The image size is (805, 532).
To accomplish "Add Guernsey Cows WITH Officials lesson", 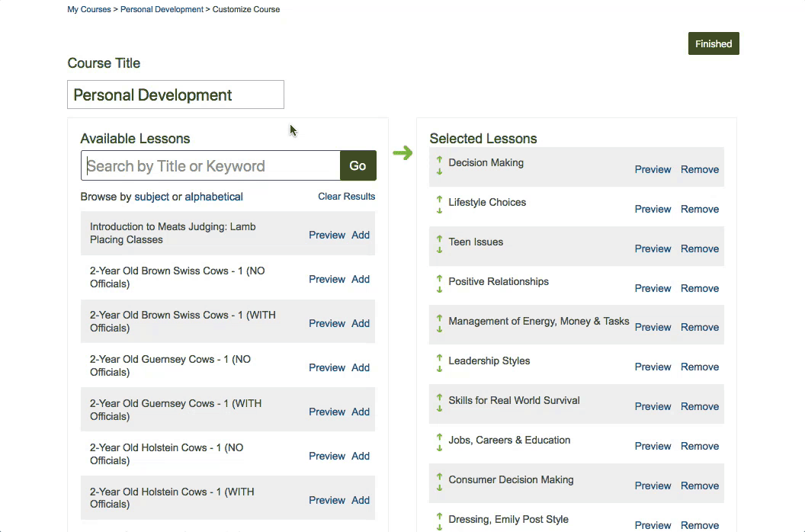I will (x=361, y=412).
